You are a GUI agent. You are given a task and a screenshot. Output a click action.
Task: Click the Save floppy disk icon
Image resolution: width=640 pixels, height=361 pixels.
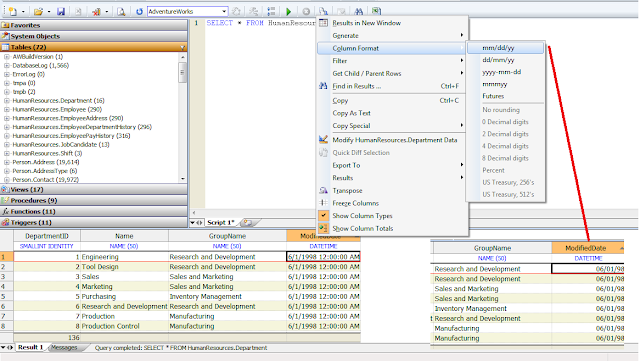61,11
